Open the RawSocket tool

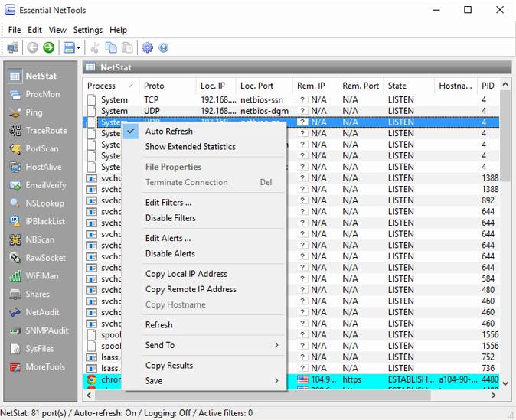38,258
